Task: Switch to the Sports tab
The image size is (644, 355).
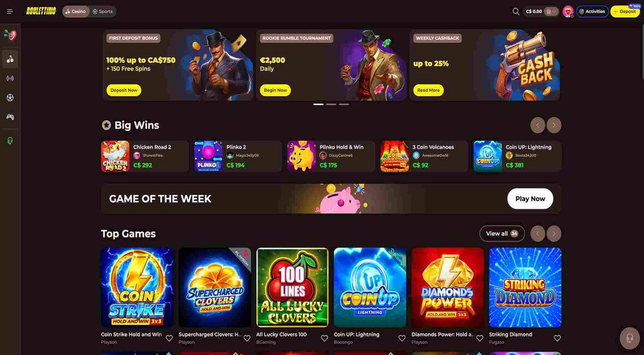Action: tap(102, 11)
